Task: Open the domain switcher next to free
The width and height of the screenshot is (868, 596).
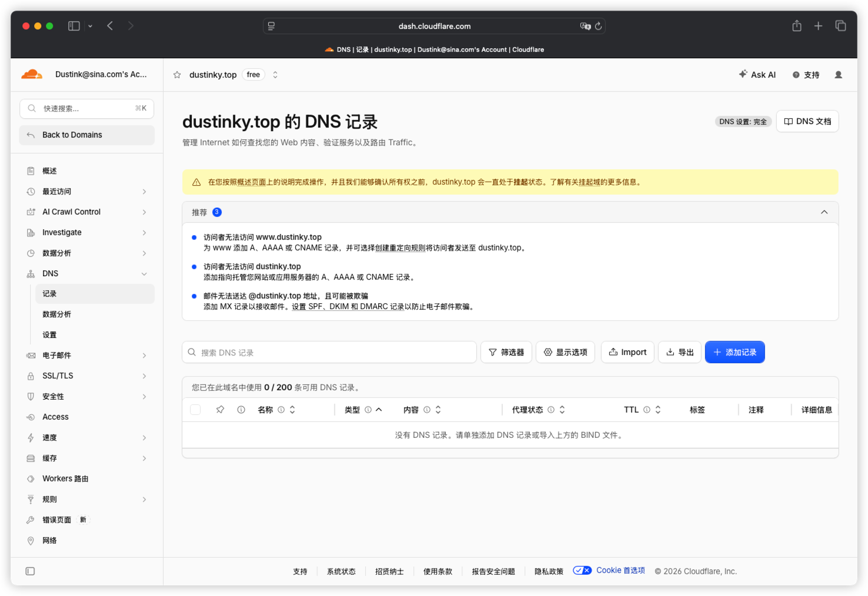Action: pyautogui.click(x=275, y=75)
